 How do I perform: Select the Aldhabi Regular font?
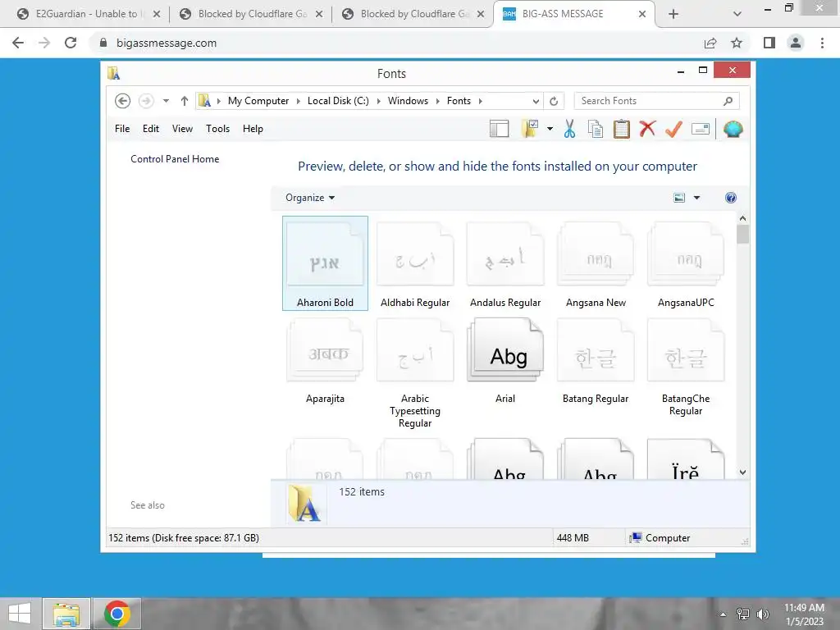pos(415,263)
